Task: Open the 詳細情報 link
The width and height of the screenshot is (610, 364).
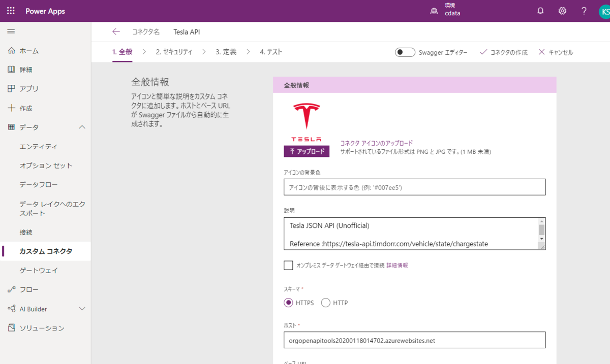Action: 397,265
